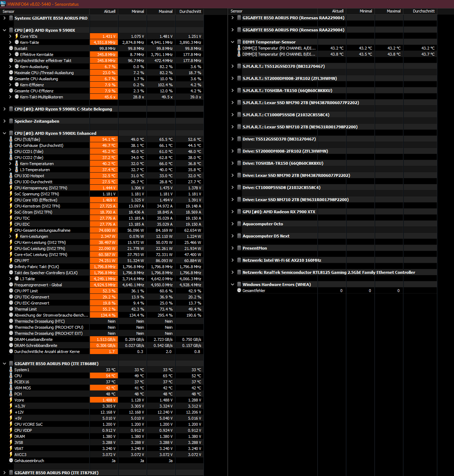Expand the Kern-Temperaturen row
Viewport: 454px width, 476px height.
click(x=10, y=164)
